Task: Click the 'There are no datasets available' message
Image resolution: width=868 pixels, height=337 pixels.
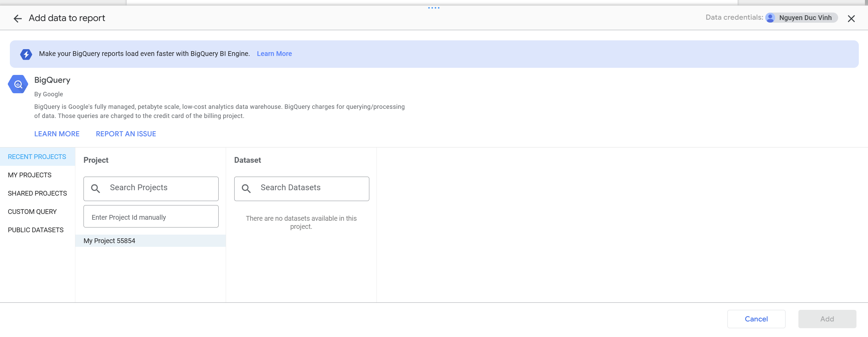Action: click(x=301, y=222)
